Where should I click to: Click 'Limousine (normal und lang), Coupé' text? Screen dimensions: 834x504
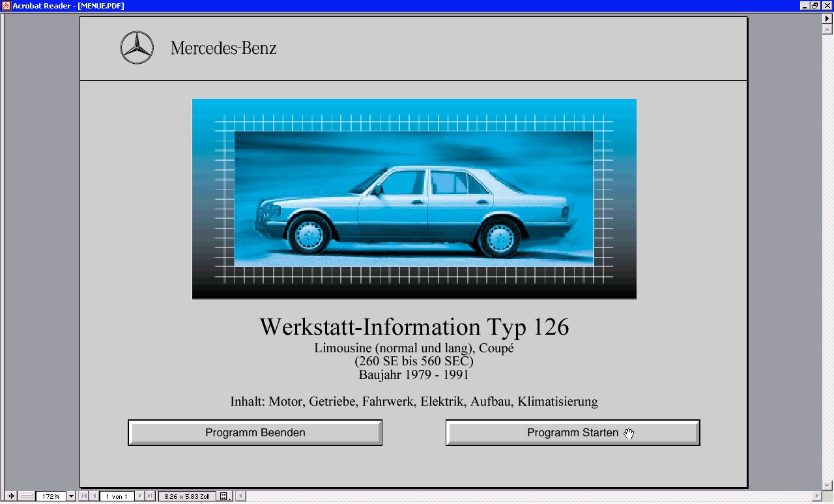pos(414,348)
